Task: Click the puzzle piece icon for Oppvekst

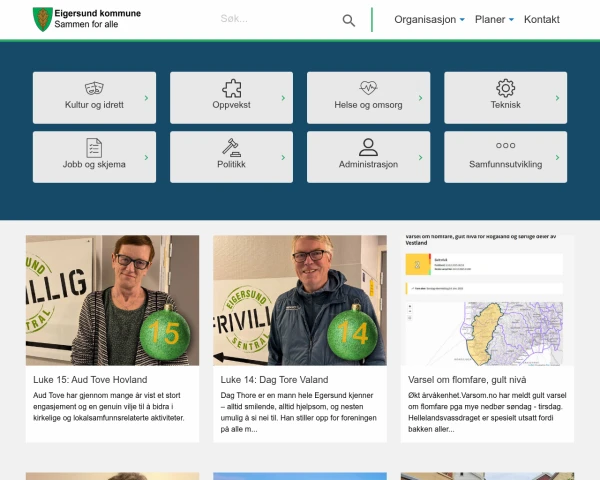Action: pos(232,88)
